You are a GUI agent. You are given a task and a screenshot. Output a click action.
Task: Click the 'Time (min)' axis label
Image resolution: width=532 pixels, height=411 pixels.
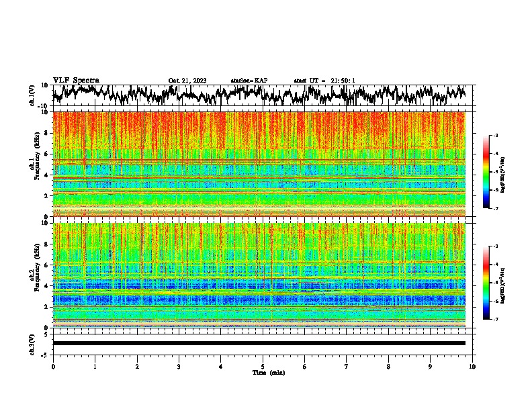click(x=269, y=373)
